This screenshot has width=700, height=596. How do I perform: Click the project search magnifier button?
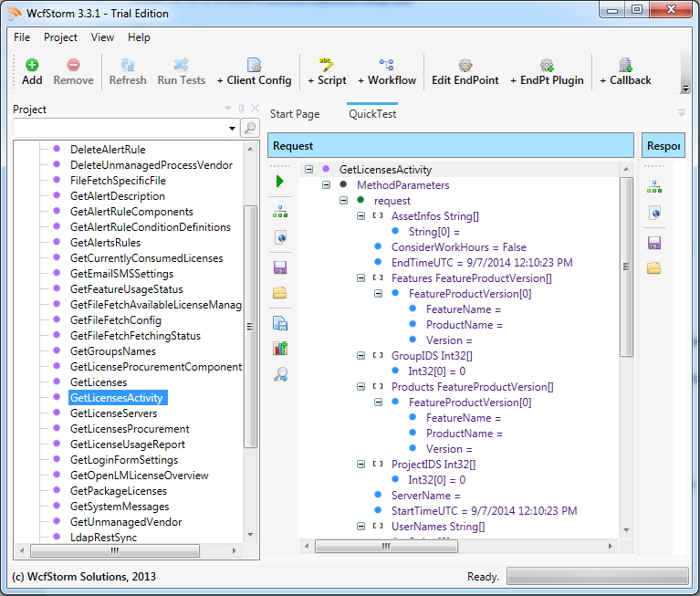(249, 128)
